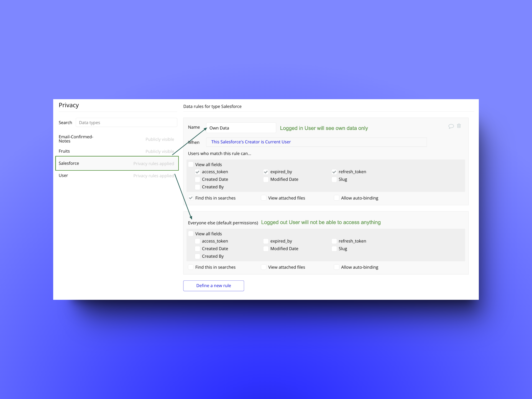This screenshot has height=399, width=532.
Task: Check Modified Date in Own Data rule
Action: [x=266, y=179]
